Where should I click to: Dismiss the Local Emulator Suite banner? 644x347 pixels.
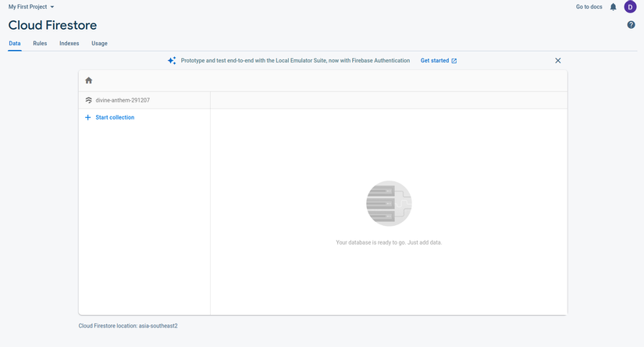tap(558, 60)
